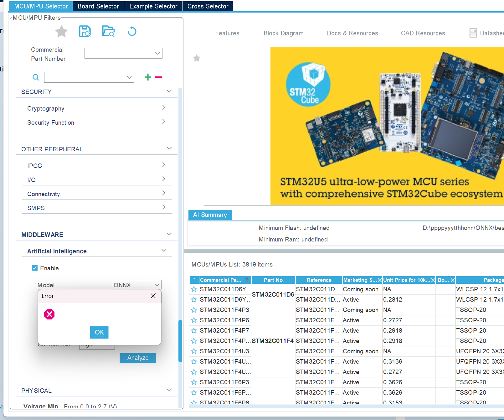Image resolution: width=504 pixels, height=420 pixels.
Task: Click the Analyze button
Action: coord(138,358)
